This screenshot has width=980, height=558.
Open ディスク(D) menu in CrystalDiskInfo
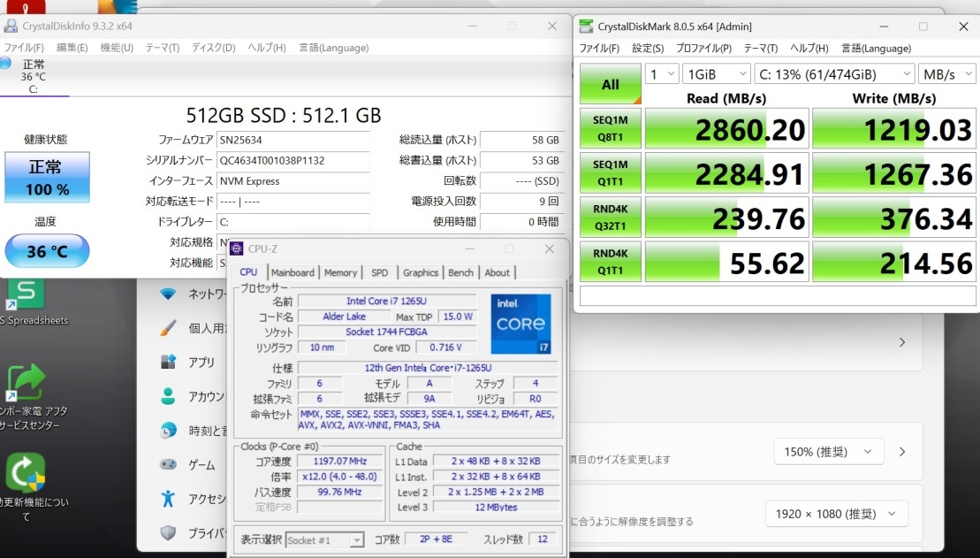213,48
